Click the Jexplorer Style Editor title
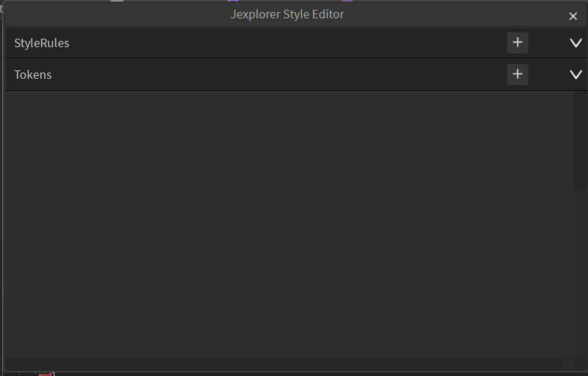Screen dimensions: 588x376 coord(287,14)
